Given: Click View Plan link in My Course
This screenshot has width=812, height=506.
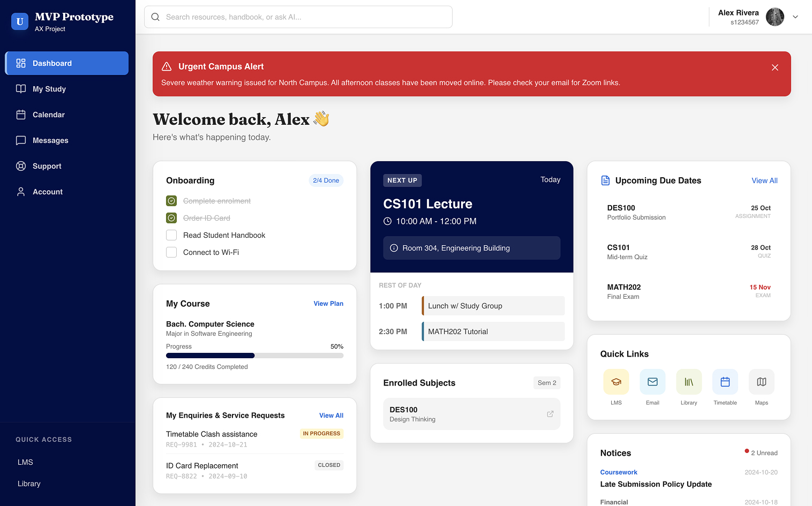Looking at the screenshot, I should coord(328,304).
